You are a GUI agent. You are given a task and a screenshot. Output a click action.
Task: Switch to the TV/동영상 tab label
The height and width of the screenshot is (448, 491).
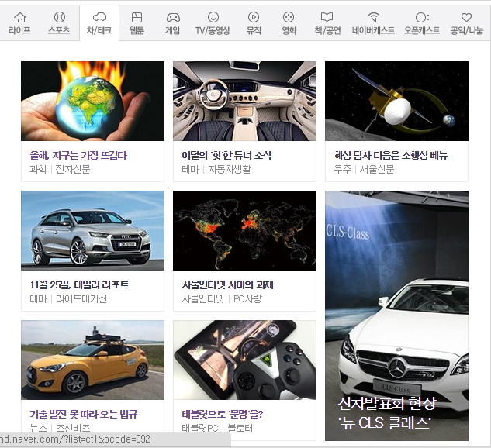coord(213,30)
